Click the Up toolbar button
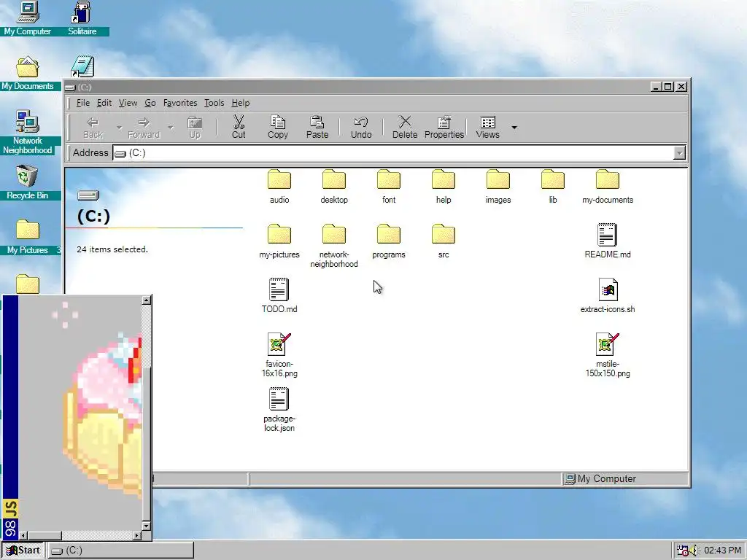The width and height of the screenshot is (747, 560). coord(195,127)
